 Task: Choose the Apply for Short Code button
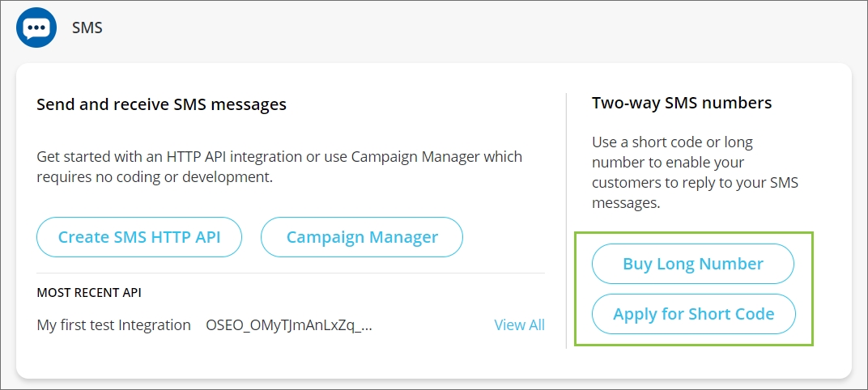693,314
